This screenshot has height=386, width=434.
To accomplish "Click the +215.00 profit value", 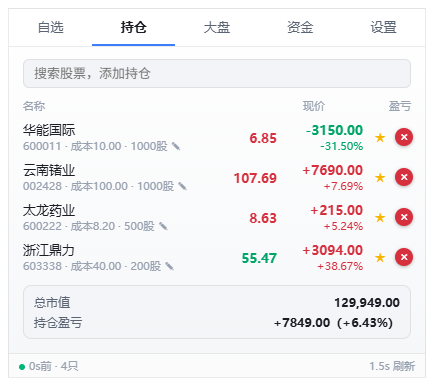I will (336, 210).
